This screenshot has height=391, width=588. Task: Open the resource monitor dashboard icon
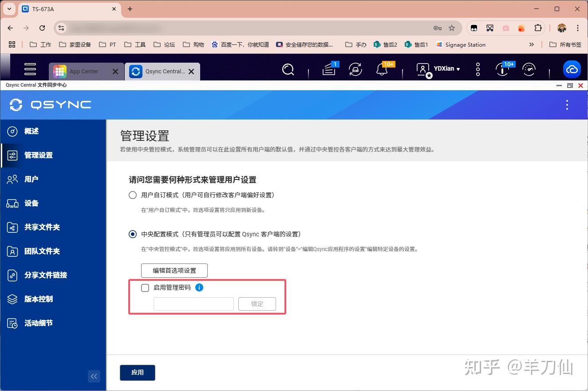529,70
